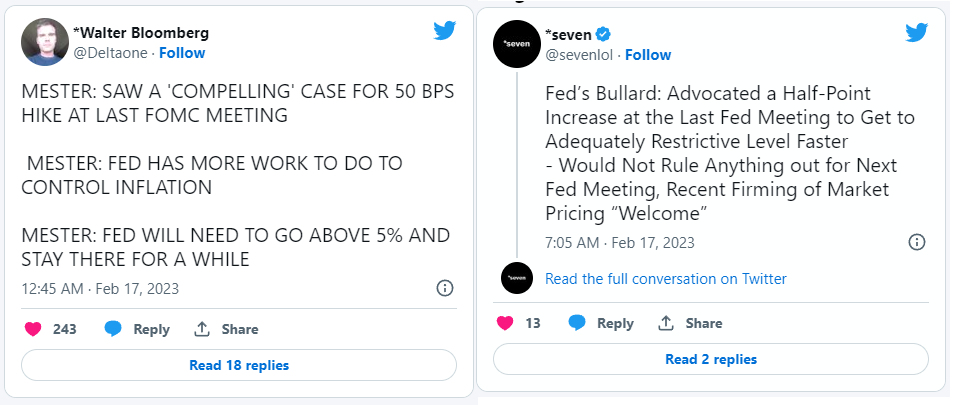Click Twitter bird icon in Walter Bloomberg tweet
The width and height of the screenshot is (953, 405).
click(x=445, y=30)
